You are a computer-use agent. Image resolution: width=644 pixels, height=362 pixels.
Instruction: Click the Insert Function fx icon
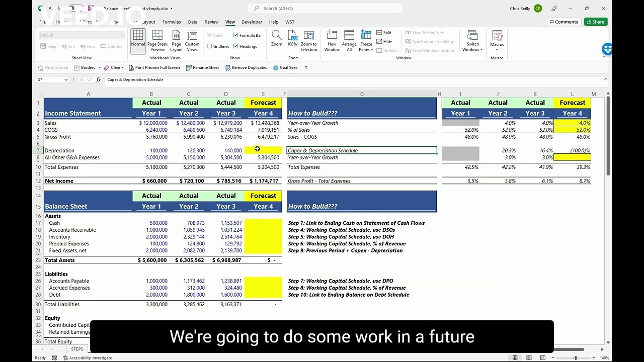[98, 79]
